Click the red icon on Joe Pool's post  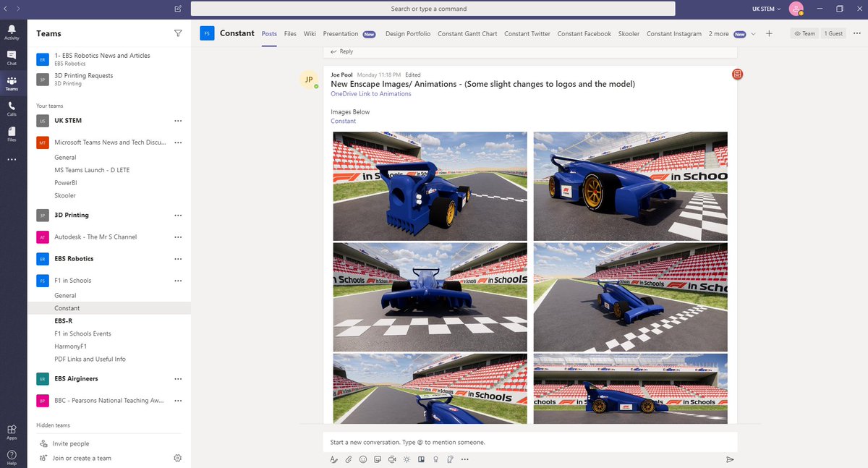pyautogui.click(x=736, y=74)
